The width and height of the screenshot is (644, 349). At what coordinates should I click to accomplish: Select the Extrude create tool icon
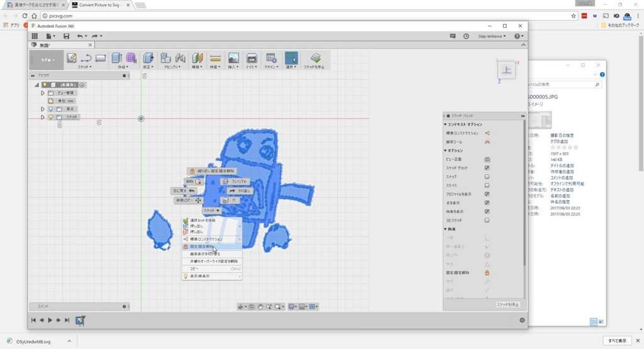[116, 58]
